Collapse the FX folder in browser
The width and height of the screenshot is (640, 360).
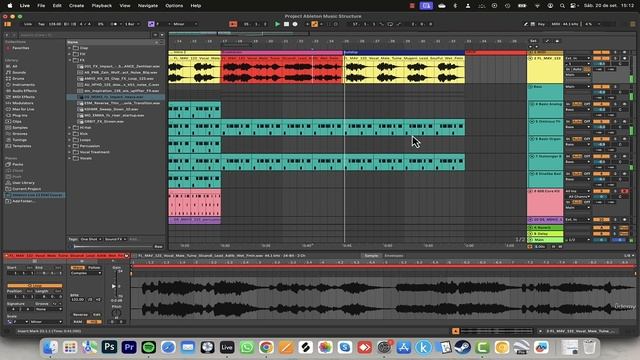(70, 60)
